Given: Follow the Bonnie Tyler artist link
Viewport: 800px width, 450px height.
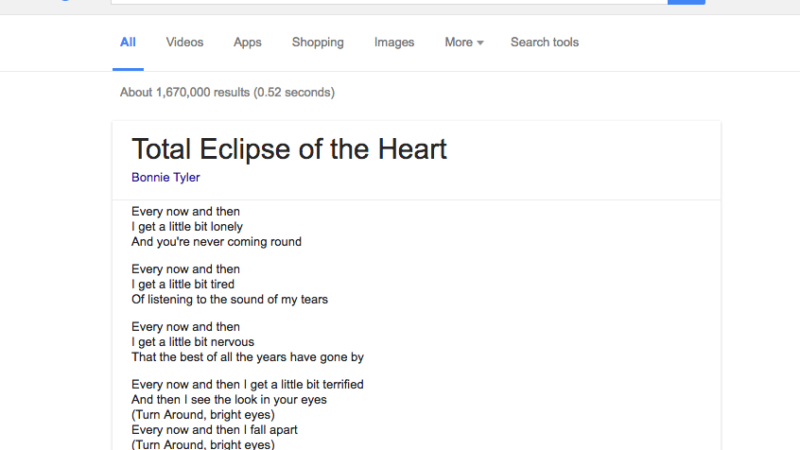Looking at the screenshot, I should pos(165,178).
